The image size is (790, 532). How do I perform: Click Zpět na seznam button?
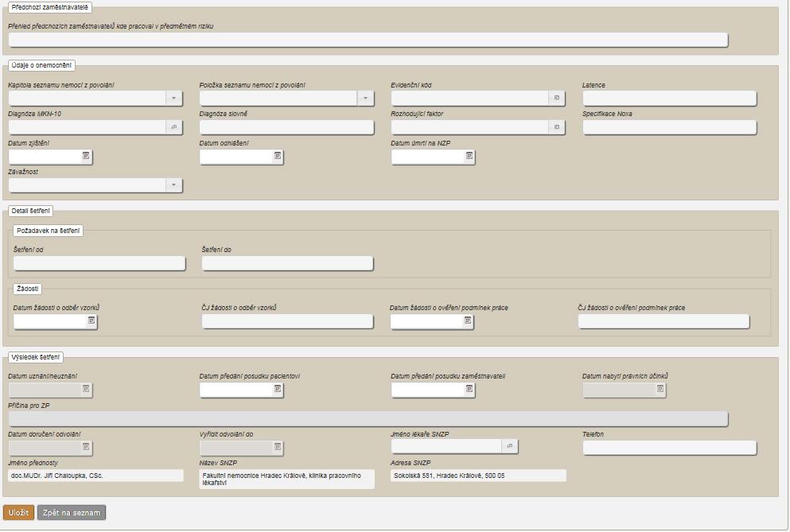coord(72,513)
